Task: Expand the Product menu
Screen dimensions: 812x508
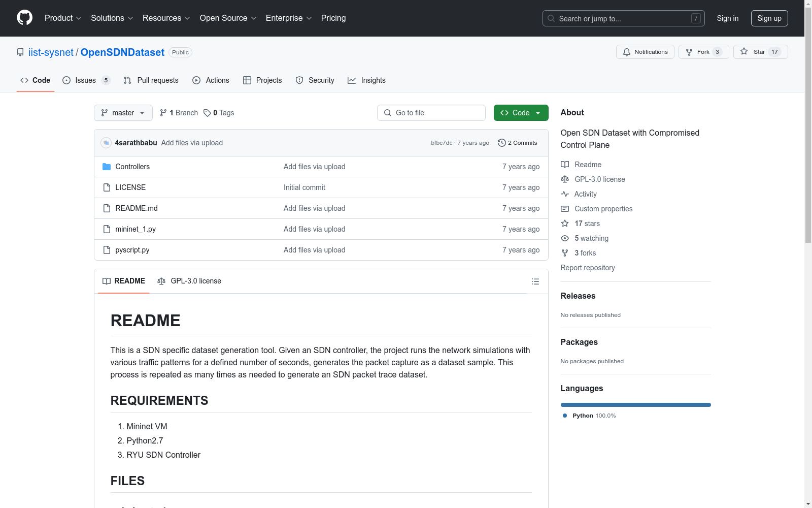Action: tap(63, 18)
